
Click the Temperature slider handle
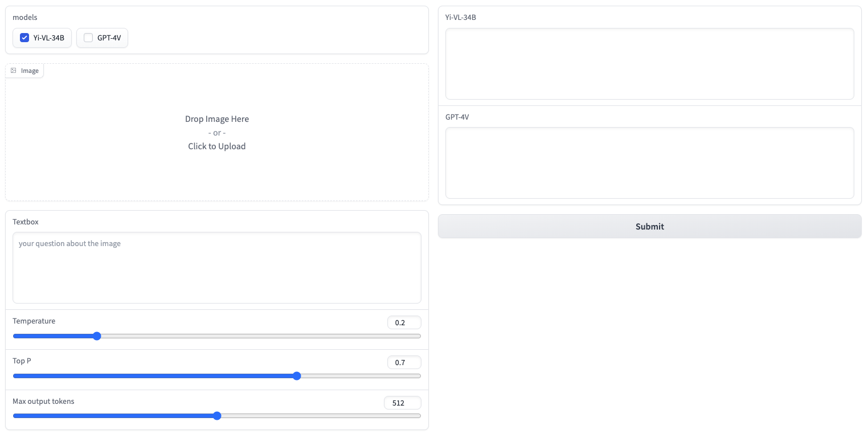97,336
